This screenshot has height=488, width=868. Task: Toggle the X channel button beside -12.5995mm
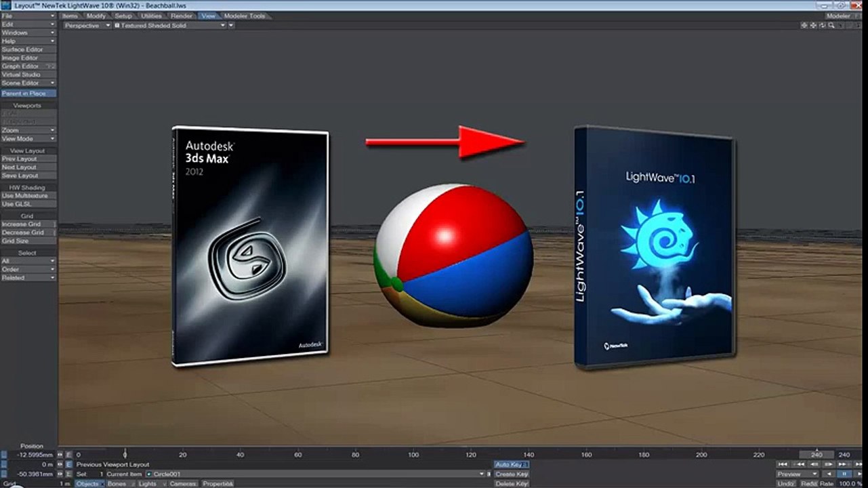[x=3, y=455]
